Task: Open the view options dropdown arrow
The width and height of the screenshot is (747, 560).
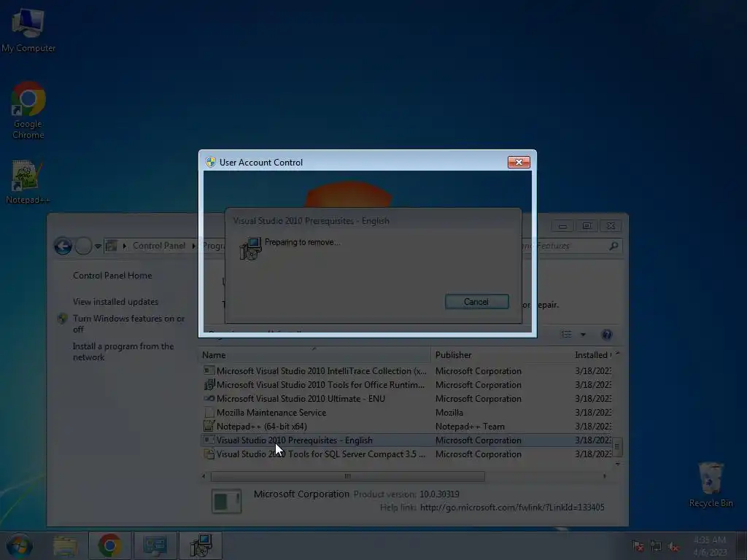Action: [x=583, y=334]
